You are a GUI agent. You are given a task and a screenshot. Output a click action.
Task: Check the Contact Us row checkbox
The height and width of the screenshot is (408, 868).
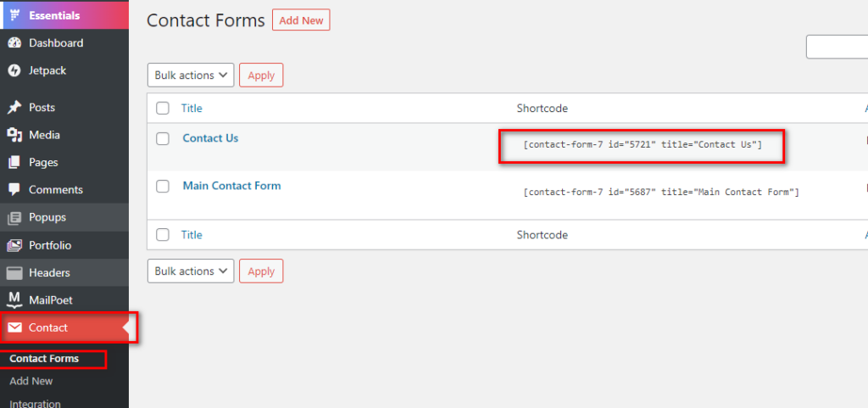(162, 139)
